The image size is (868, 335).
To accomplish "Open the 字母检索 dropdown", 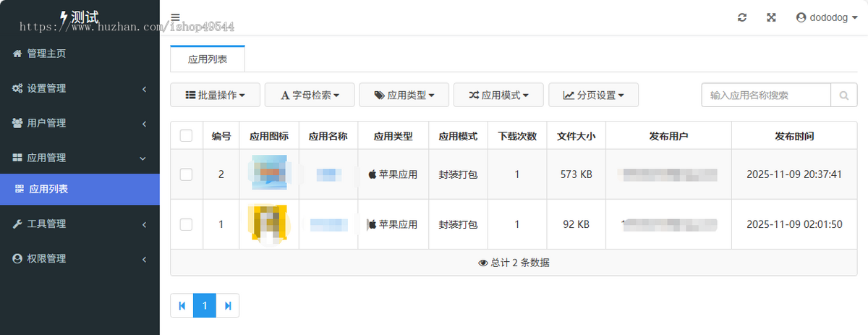I will [310, 95].
